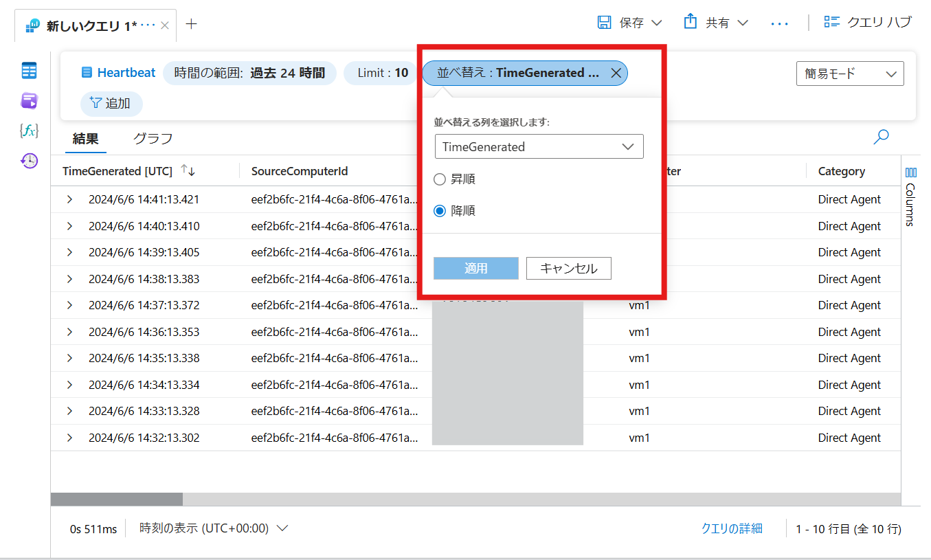Switch to the グラフ chart tab
The height and width of the screenshot is (560, 931).
tap(153, 139)
